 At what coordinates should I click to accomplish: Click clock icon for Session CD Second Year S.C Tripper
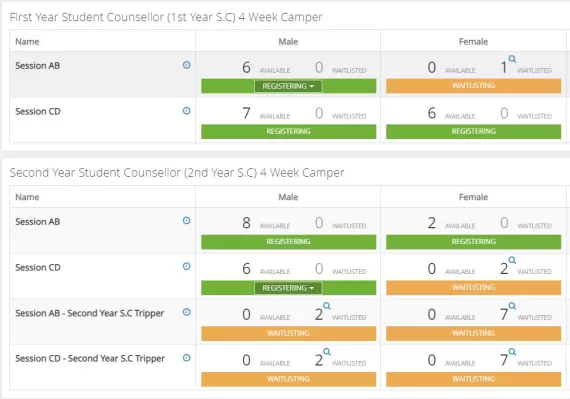186,358
